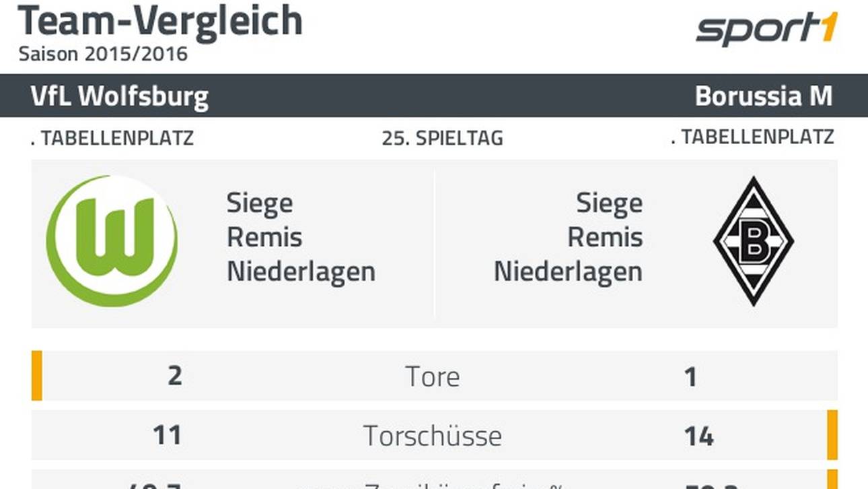Click Wolfsburg's Tabellenplatz label

(x=112, y=139)
